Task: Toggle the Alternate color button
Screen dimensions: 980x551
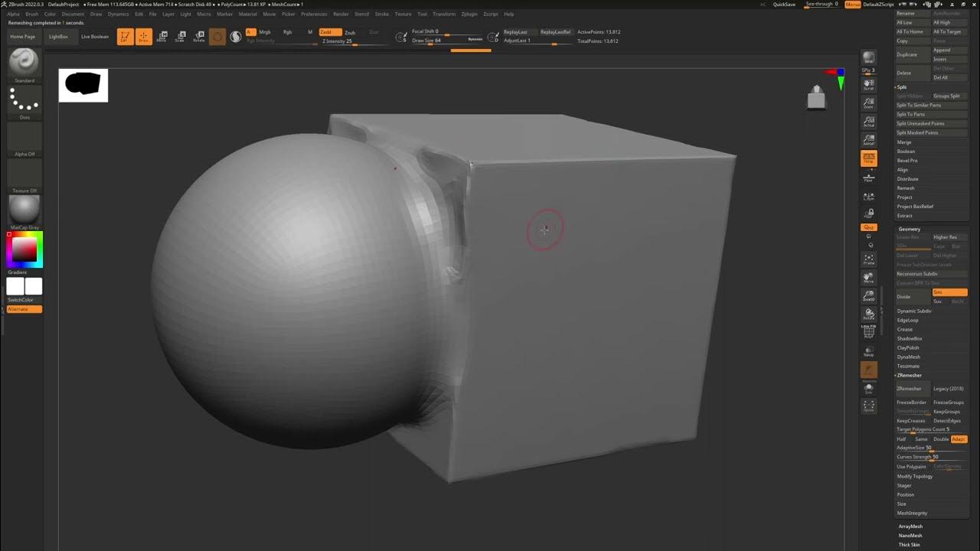Action: pos(24,309)
